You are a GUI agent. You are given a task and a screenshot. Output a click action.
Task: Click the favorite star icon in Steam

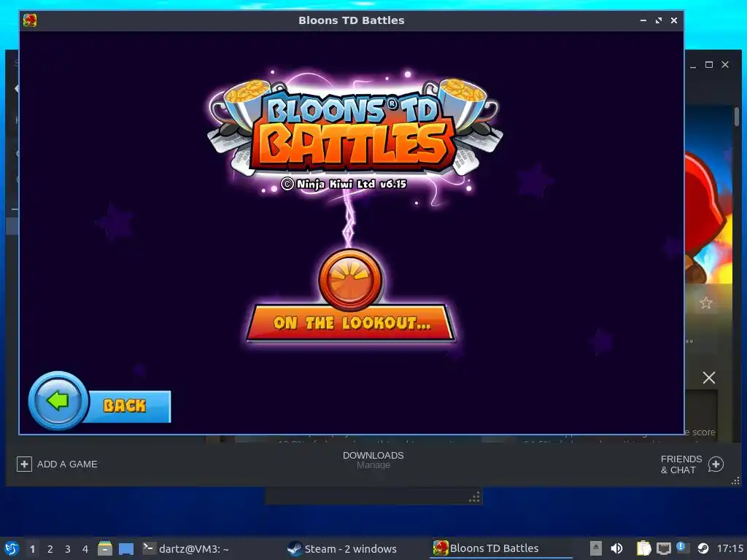pyautogui.click(x=706, y=303)
